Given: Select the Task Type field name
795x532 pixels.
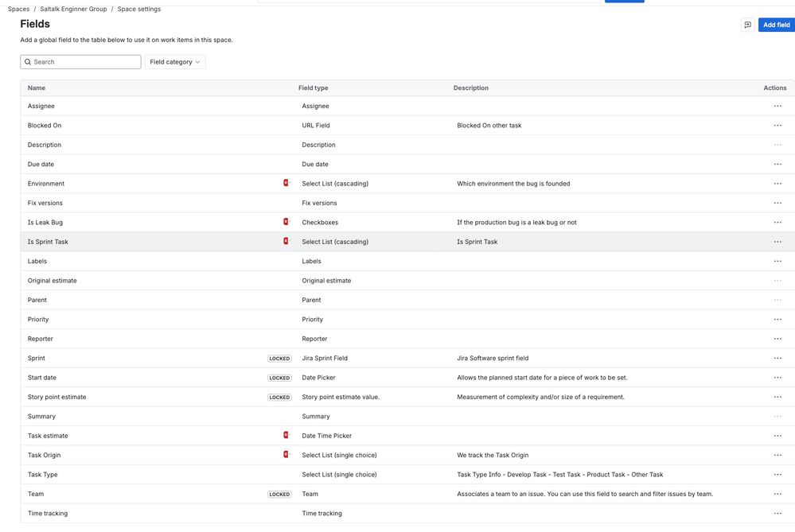Looking at the screenshot, I should (43, 475).
